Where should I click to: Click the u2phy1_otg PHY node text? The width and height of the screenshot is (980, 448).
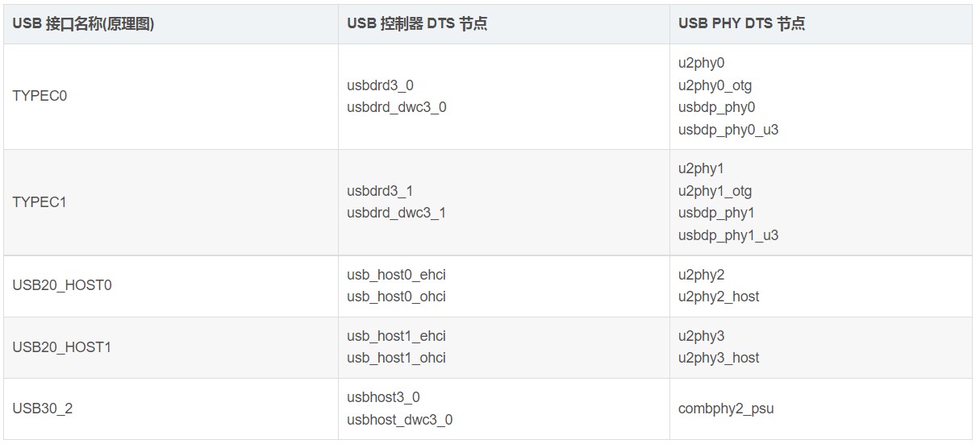[715, 192]
